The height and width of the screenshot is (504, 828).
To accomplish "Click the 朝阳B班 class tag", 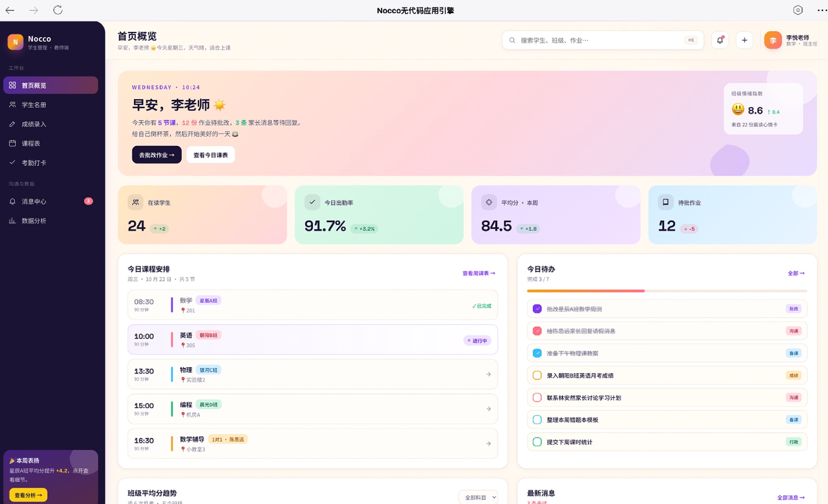I will point(208,335).
